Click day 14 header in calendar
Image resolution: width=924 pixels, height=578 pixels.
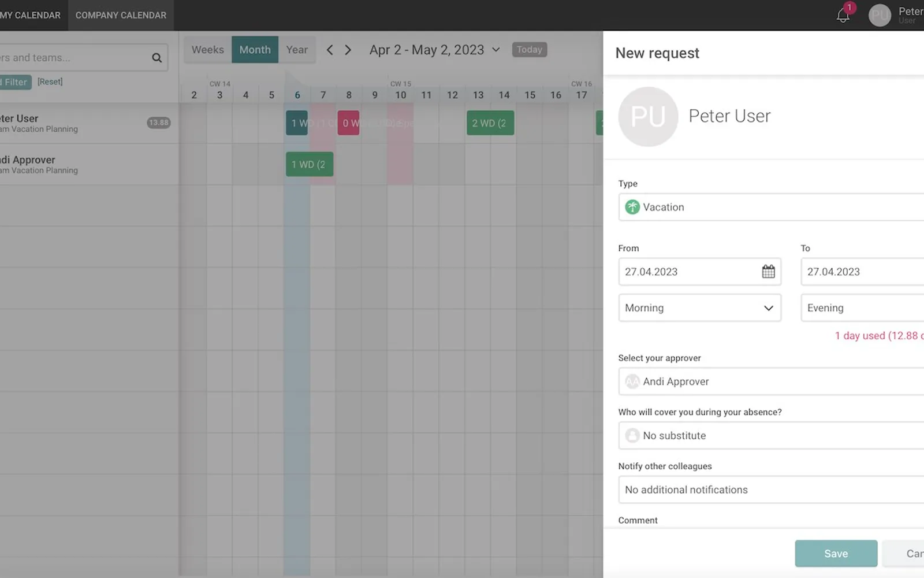tap(504, 95)
